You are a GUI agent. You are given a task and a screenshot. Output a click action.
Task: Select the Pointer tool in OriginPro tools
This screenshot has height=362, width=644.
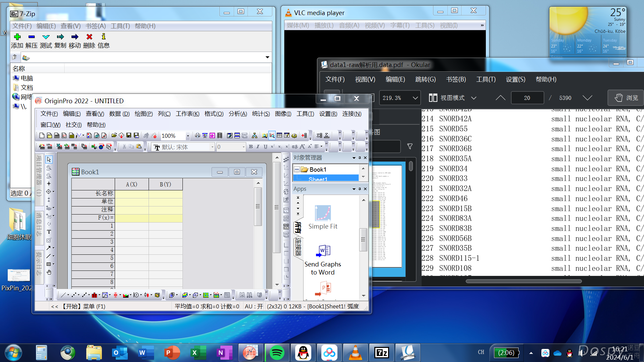(x=49, y=160)
